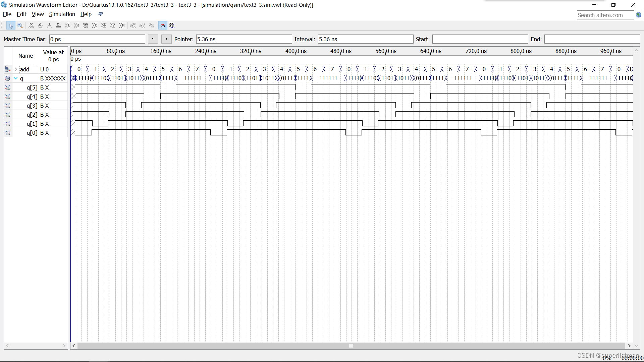Select the arrow Selection tool
The height and width of the screenshot is (362, 644).
11,25
